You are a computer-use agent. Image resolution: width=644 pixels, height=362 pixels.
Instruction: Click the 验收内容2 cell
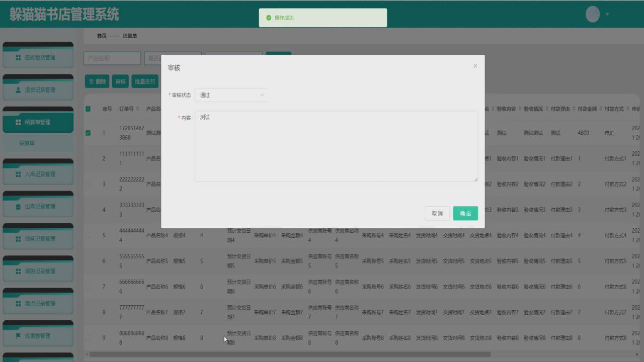(x=508, y=184)
